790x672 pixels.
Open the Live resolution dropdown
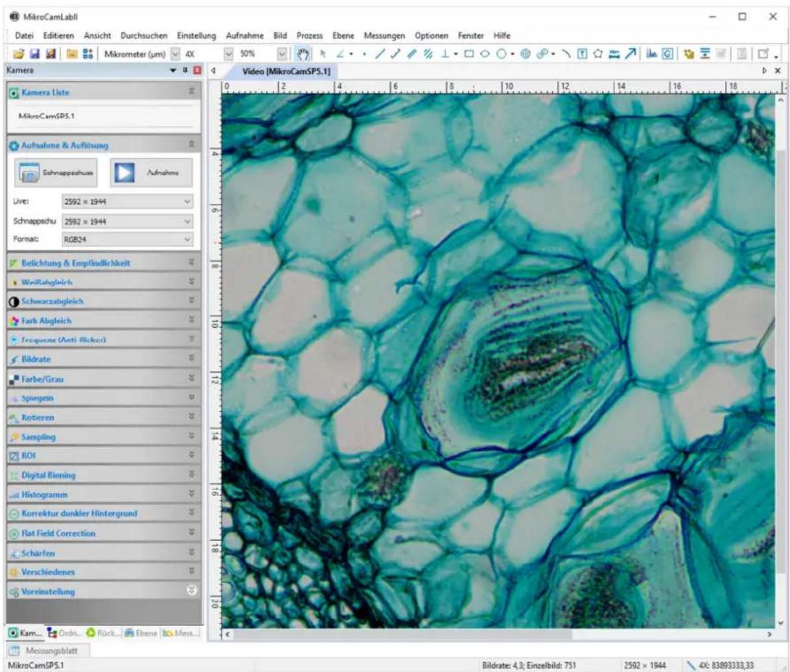click(x=127, y=201)
